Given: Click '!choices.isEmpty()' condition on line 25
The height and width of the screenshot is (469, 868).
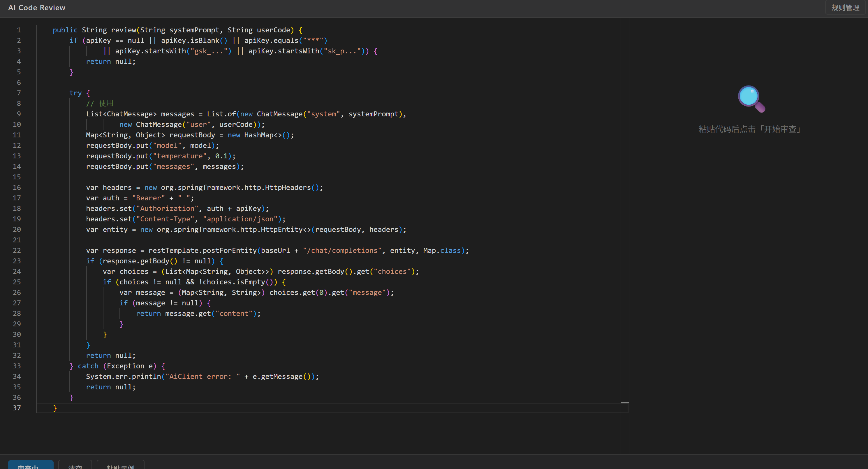Looking at the screenshot, I should 238,282.
